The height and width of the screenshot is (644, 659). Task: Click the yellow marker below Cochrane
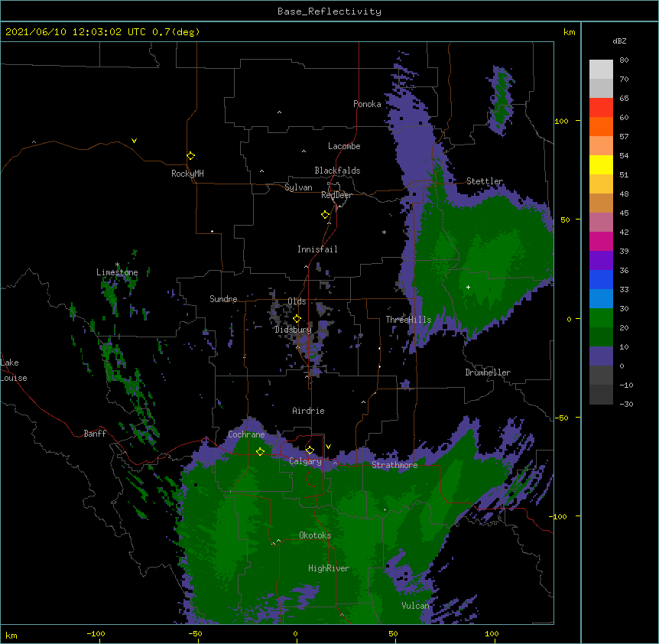coord(260,451)
